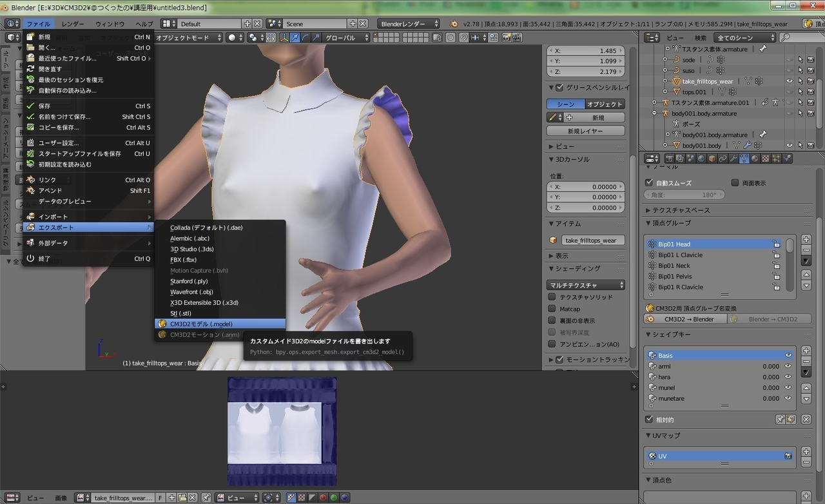Viewport: 825px width, 504px height.
Task: Add a vertex group with plus button
Action: tap(806, 239)
